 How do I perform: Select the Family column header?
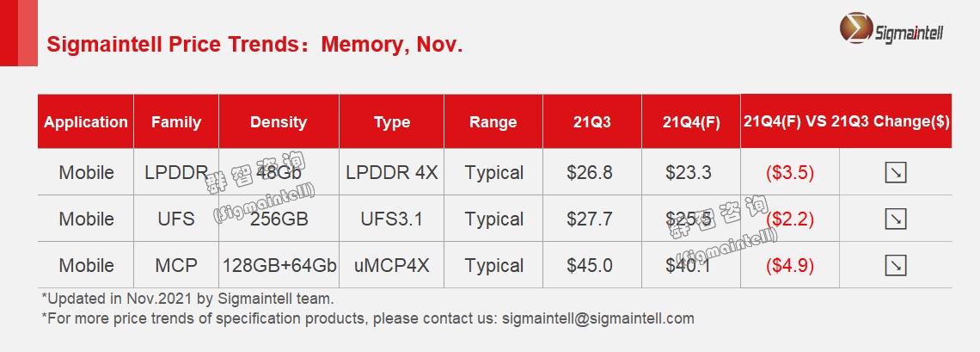tap(176, 122)
